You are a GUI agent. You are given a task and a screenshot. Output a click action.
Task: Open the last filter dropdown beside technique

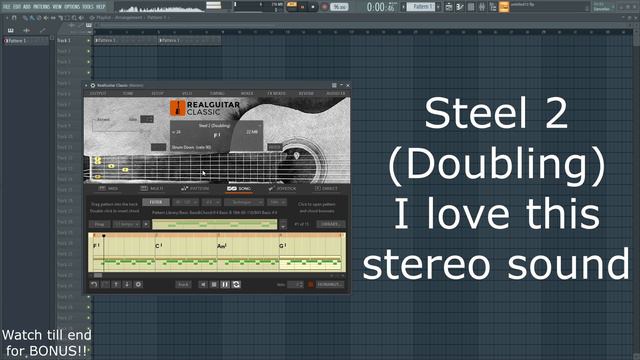pyautogui.click(x=276, y=202)
